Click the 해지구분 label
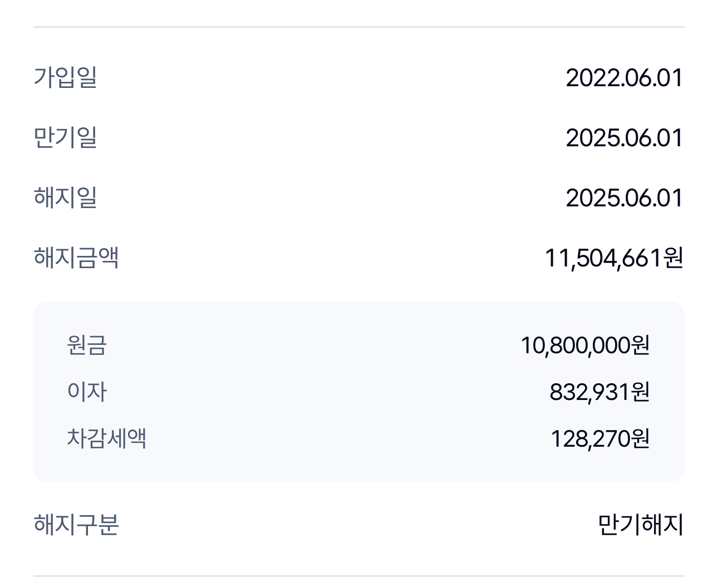Screen dimensions: 718x588 pos(76,525)
